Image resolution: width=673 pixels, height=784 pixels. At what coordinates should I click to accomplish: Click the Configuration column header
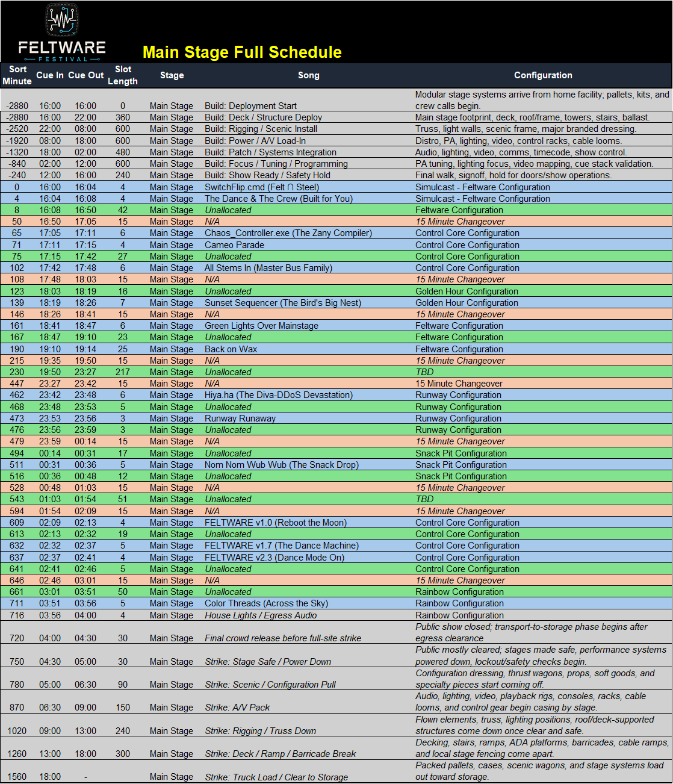(543, 75)
